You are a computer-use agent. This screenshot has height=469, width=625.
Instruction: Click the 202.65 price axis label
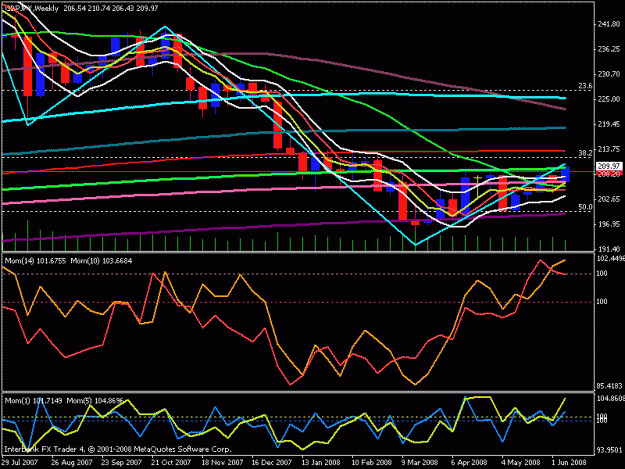pyautogui.click(x=609, y=199)
